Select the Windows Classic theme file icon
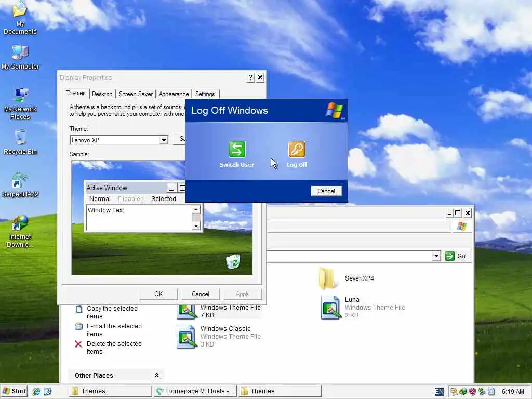 point(187,337)
